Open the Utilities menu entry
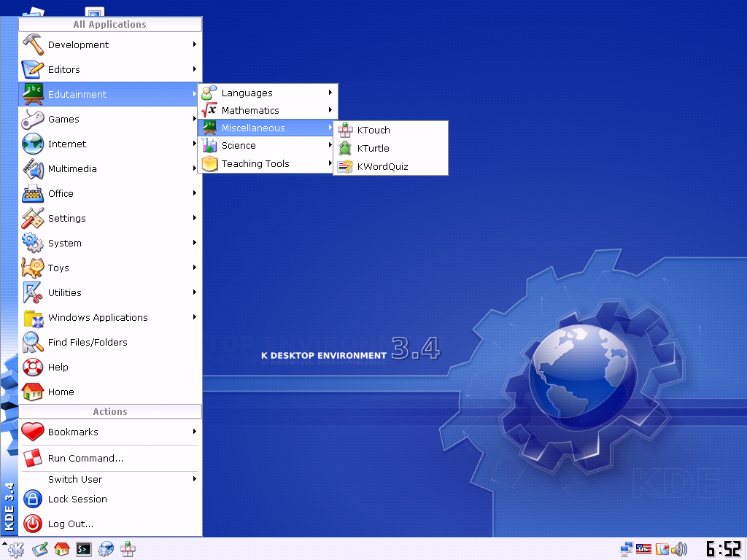 coord(110,292)
